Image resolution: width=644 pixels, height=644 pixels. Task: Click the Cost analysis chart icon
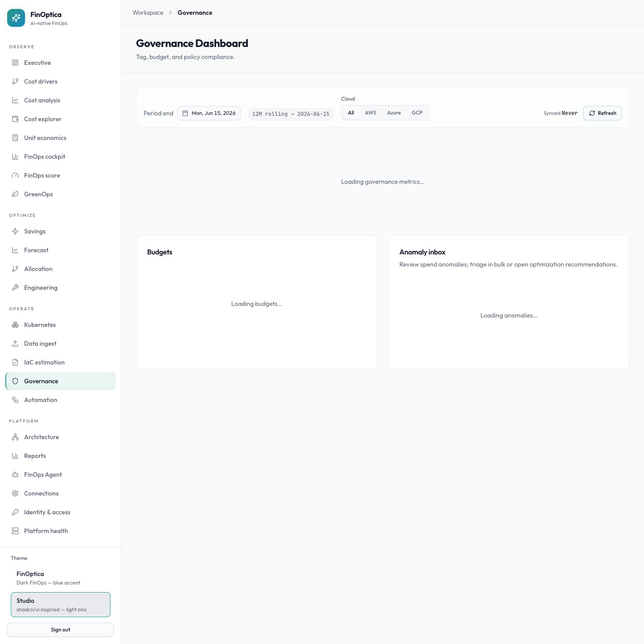15,100
